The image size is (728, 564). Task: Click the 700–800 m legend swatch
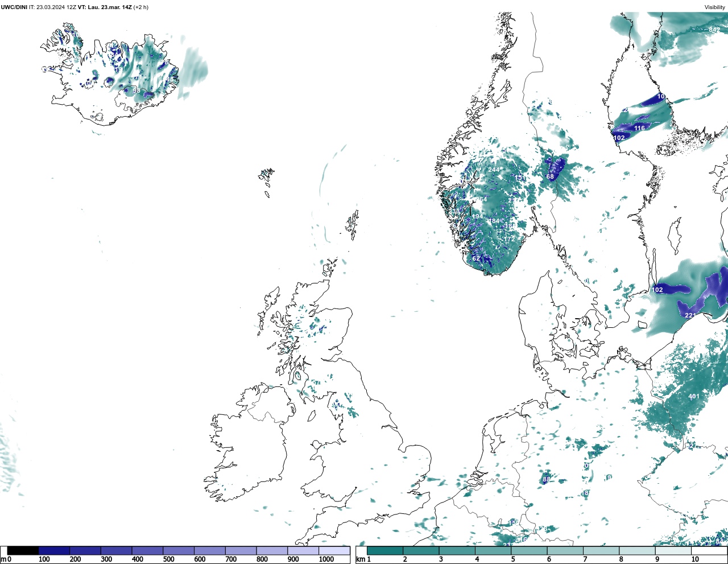click(x=241, y=550)
